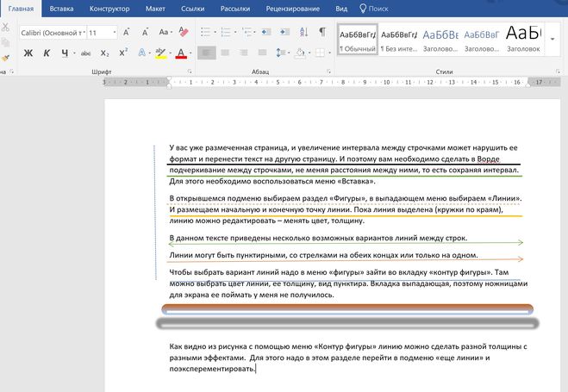This screenshot has width=568, height=392.
Task: Apply the Обычный style
Action: point(358,39)
